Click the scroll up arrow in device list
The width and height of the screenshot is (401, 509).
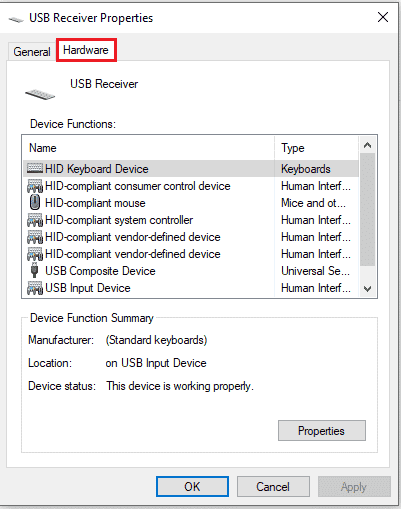(367, 145)
